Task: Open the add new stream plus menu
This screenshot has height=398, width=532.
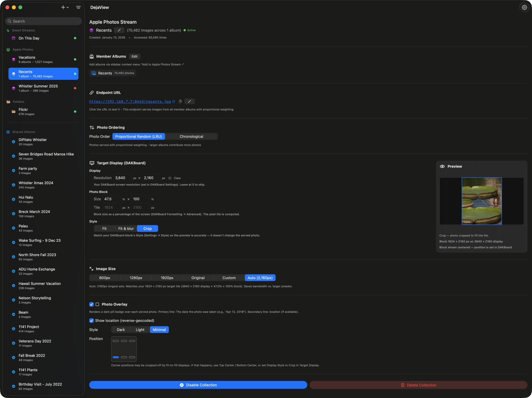Action: 65,8
